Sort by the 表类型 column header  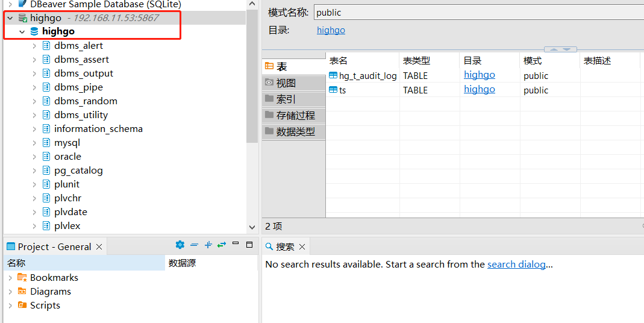pos(430,60)
